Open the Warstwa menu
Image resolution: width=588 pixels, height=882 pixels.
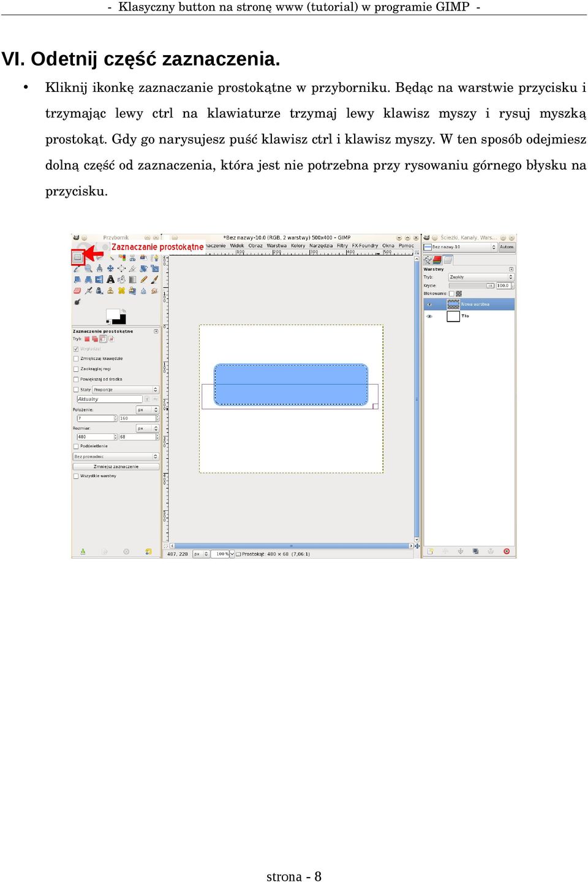coord(277,246)
